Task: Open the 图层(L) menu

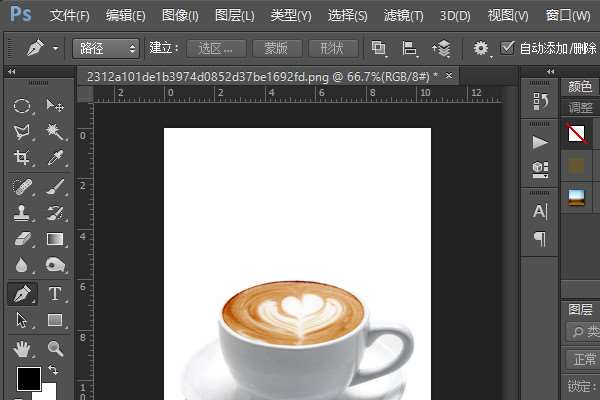Action: tap(235, 16)
